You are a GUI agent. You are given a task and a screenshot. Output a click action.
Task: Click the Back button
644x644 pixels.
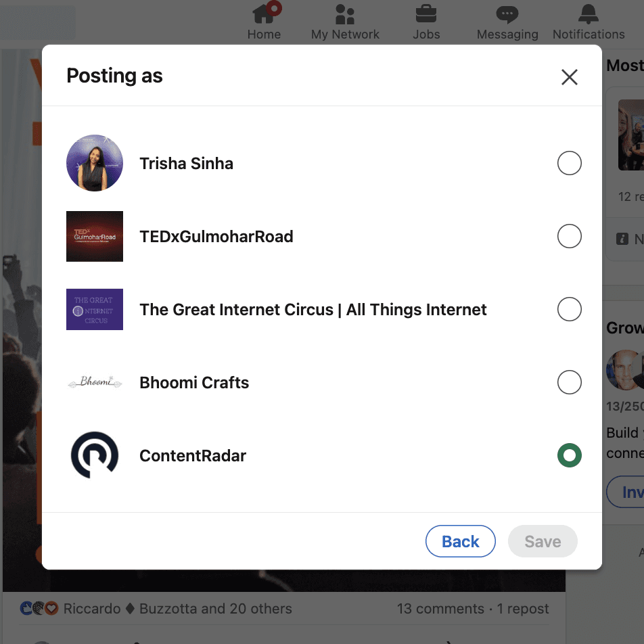coord(461,541)
